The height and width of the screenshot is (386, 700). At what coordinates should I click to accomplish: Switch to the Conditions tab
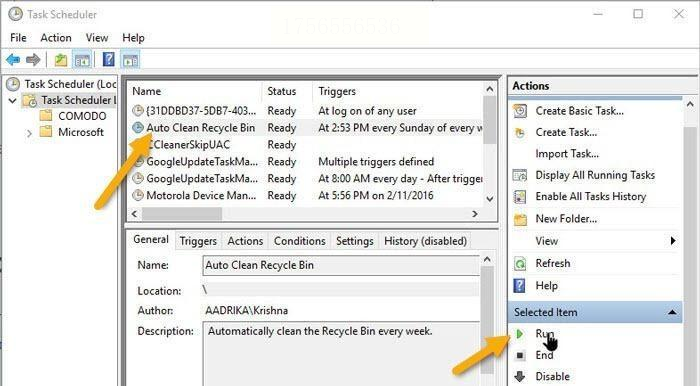click(x=300, y=241)
